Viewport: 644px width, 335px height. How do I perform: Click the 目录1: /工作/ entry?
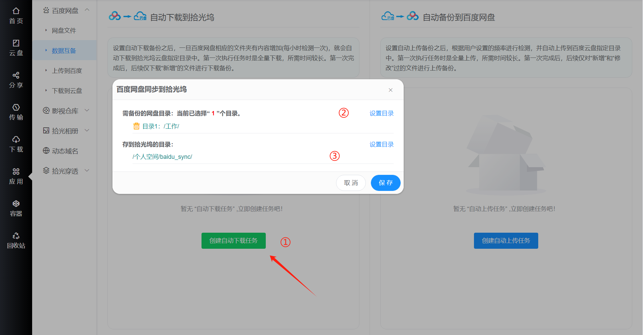[x=161, y=126]
